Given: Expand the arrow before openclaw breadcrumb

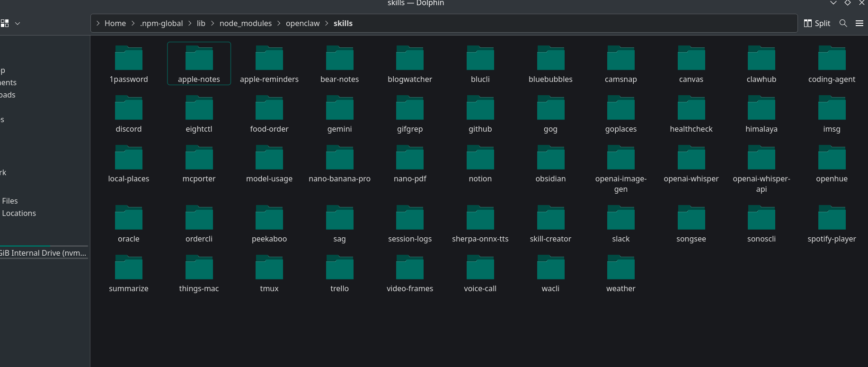Looking at the screenshot, I should (279, 23).
